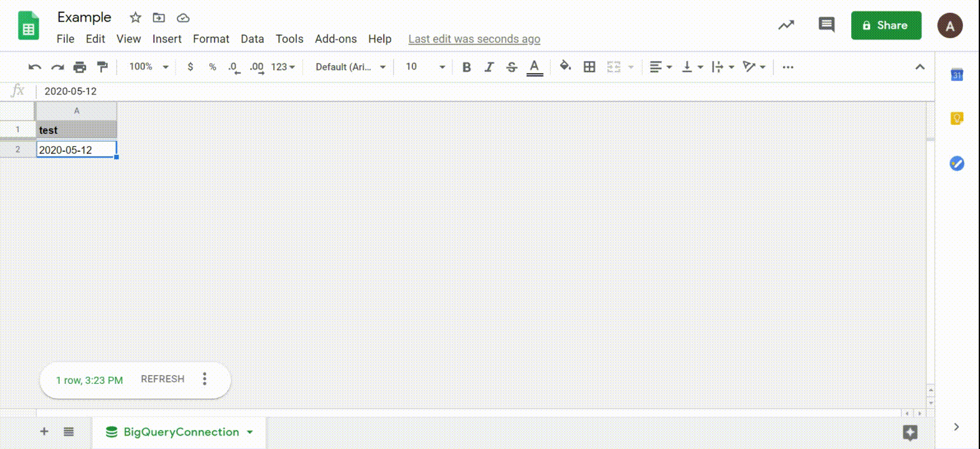Open the Fill color tool
The image size is (980, 449).
pyautogui.click(x=565, y=66)
